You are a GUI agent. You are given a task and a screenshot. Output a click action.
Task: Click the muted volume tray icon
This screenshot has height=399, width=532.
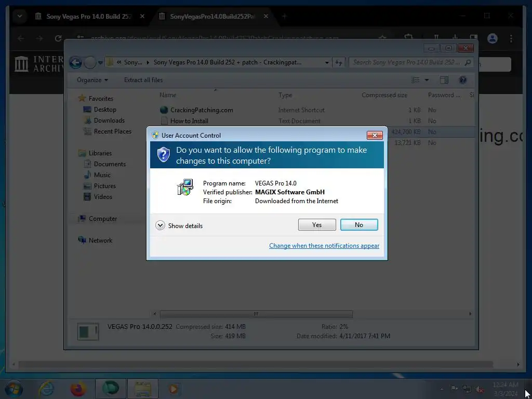click(480, 389)
